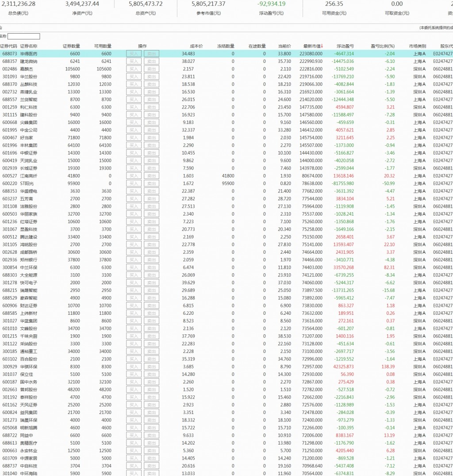Select stock code 600220 in the table
Viewport: 453px width, 476px height.
pyautogui.click(x=10, y=184)
